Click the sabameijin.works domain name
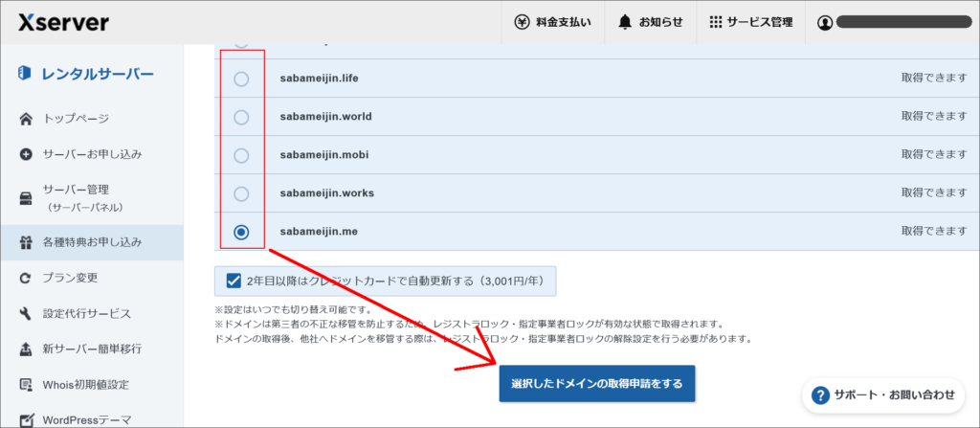The image size is (980, 428). [x=327, y=193]
